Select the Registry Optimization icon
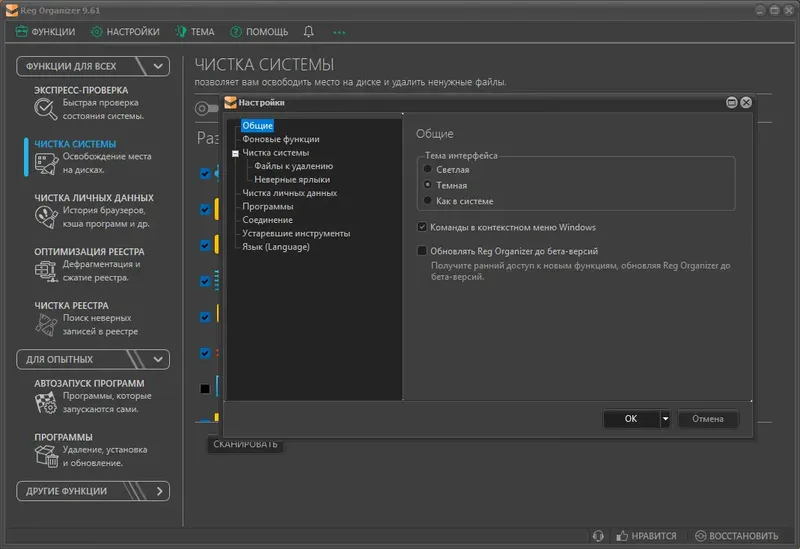This screenshot has width=800, height=549. point(46,271)
